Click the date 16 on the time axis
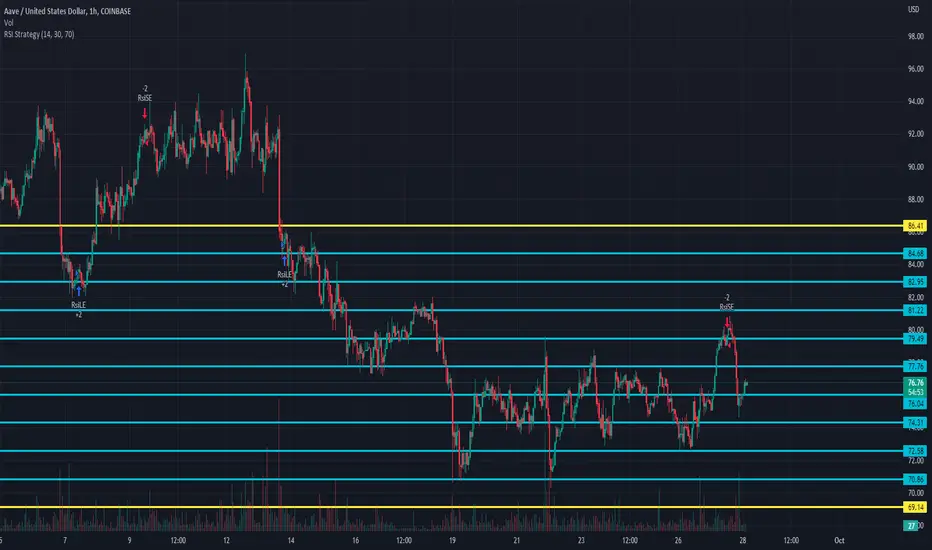 click(355, 540)
